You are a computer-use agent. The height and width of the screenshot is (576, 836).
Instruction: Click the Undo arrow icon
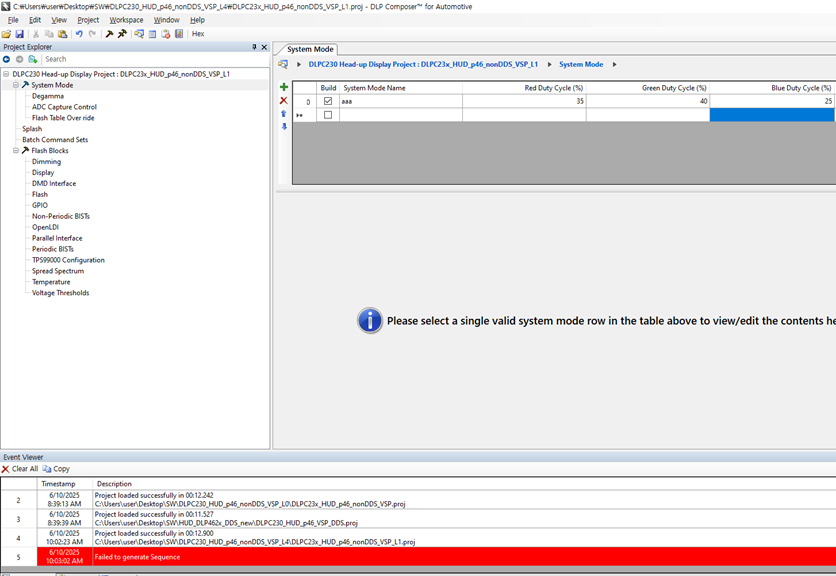(79, 34)
